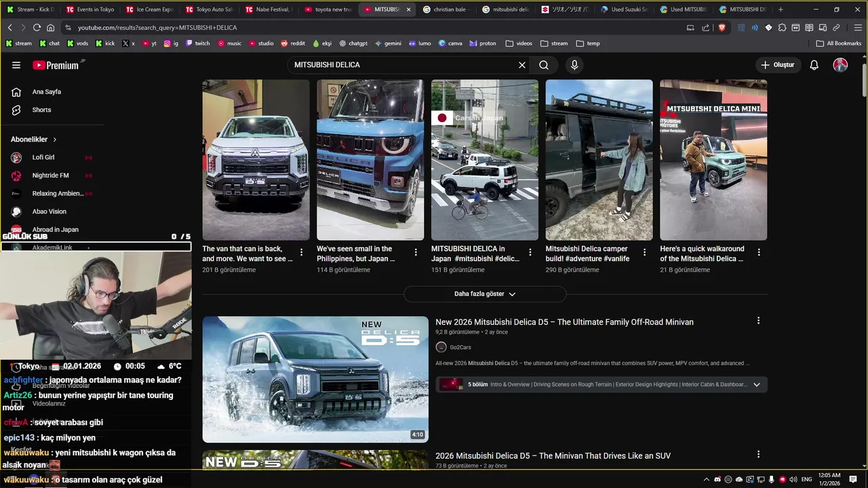Screen dimensions: 868x488
Task: Open the notifications bell
Action: (814, 65)
